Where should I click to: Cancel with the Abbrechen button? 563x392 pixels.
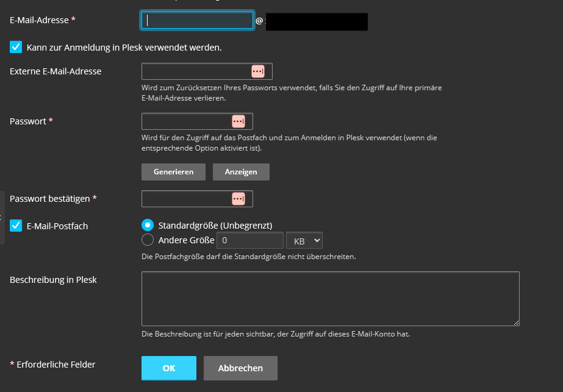(x=240, y=368)
